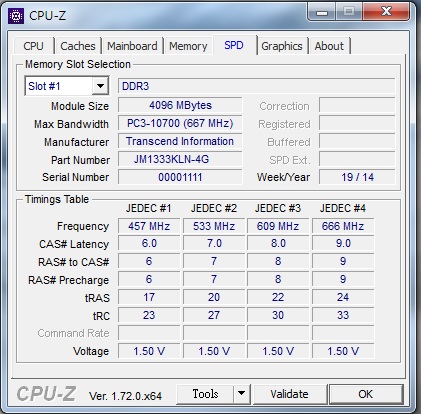The image size is (421, 415).
Task: Click the 9.0 CAS# Latency value
Action: click(343, 243)
